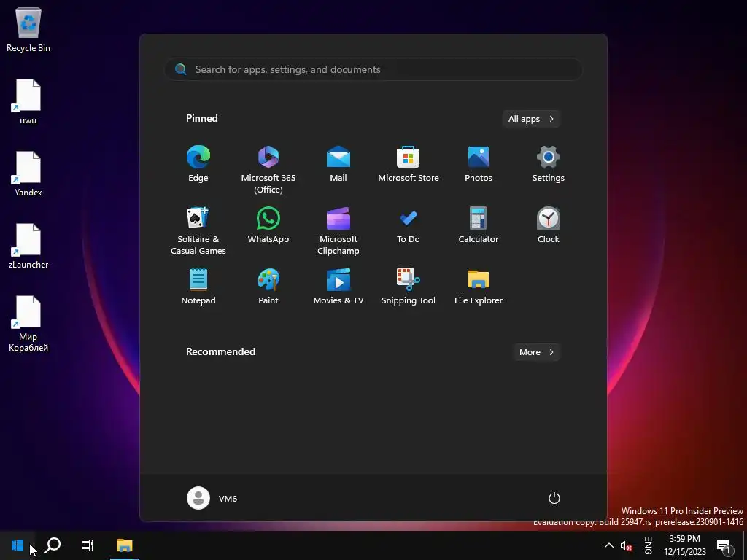Open Task View on taskbar
This screenshot has height=560, width=747.
pyautogui.click(x=88, y=545)
